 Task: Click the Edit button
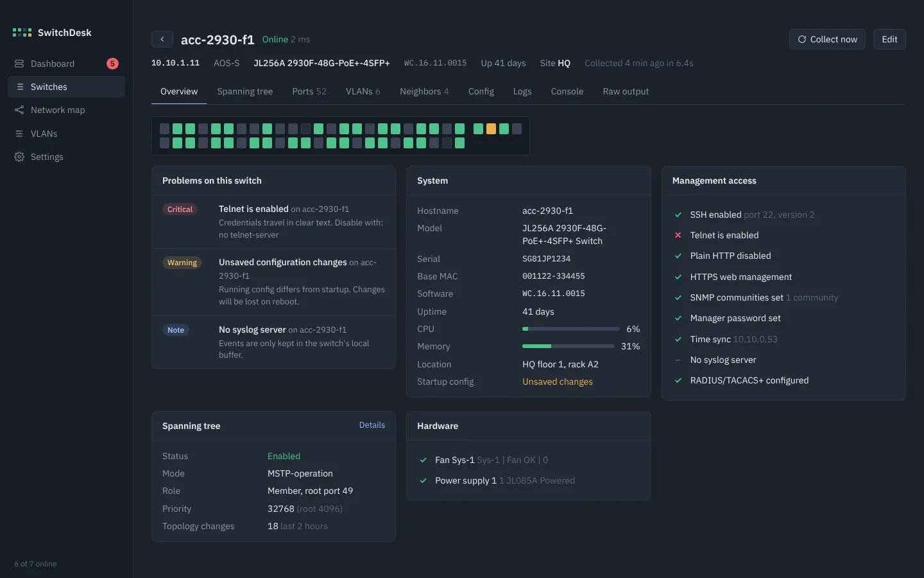click(889, 39)
